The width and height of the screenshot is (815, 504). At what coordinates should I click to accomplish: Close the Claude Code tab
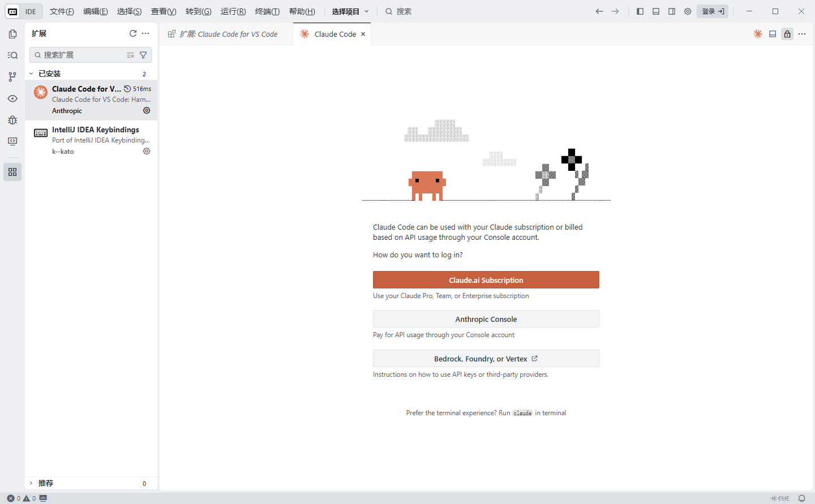point(363,34)
